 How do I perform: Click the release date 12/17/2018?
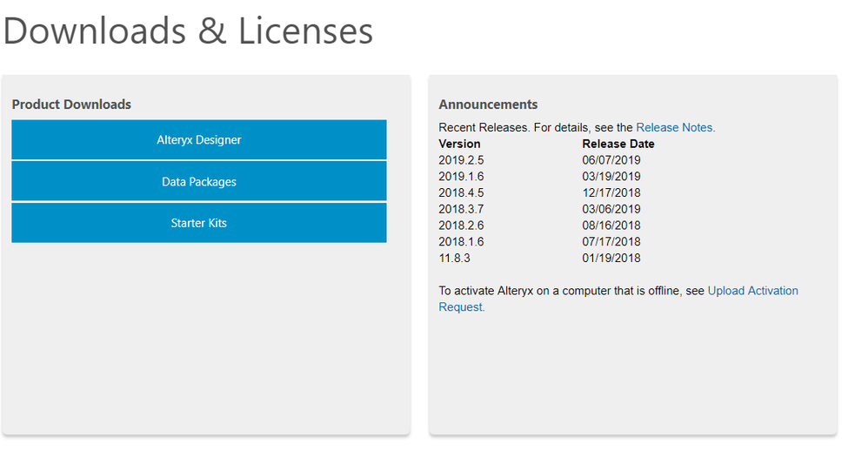611,192
